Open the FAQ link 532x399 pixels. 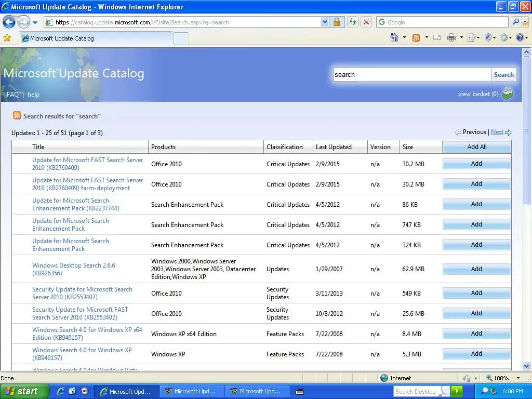tap(12, 95)
